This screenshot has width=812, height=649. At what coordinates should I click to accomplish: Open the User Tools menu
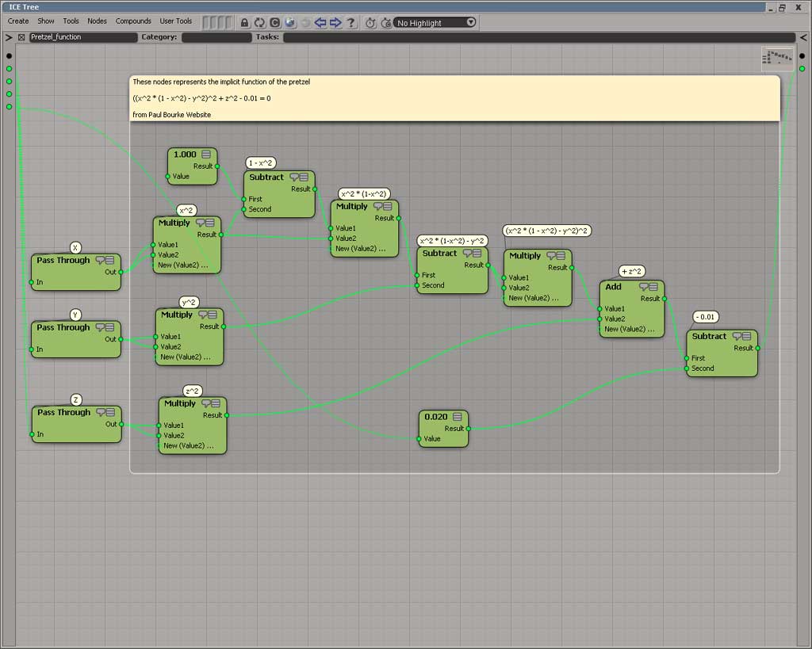click(x=176, y=21)
